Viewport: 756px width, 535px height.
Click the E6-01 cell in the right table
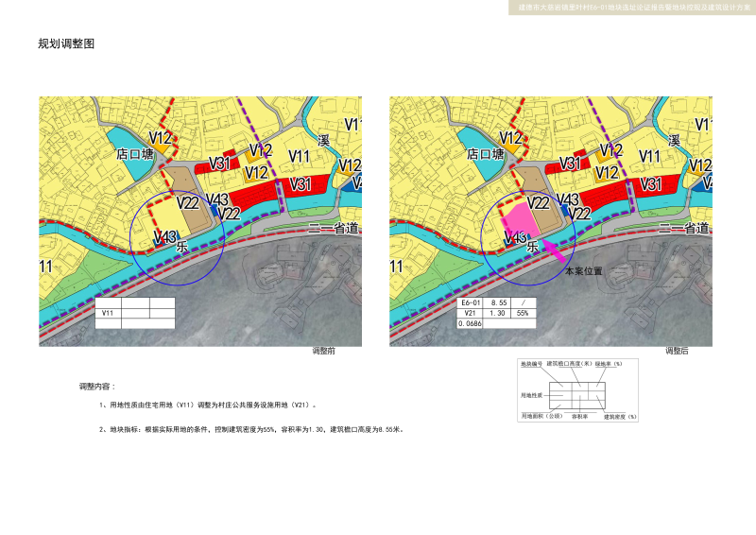470,303
